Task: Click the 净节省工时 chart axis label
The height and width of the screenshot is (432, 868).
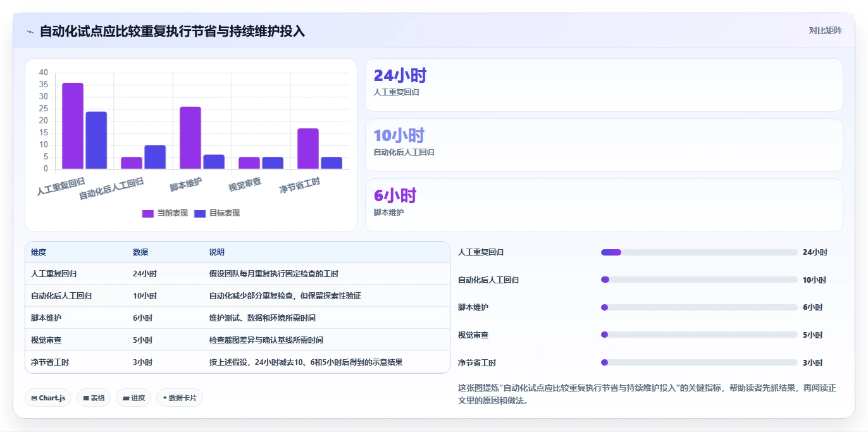Action: tap(300, 186)
